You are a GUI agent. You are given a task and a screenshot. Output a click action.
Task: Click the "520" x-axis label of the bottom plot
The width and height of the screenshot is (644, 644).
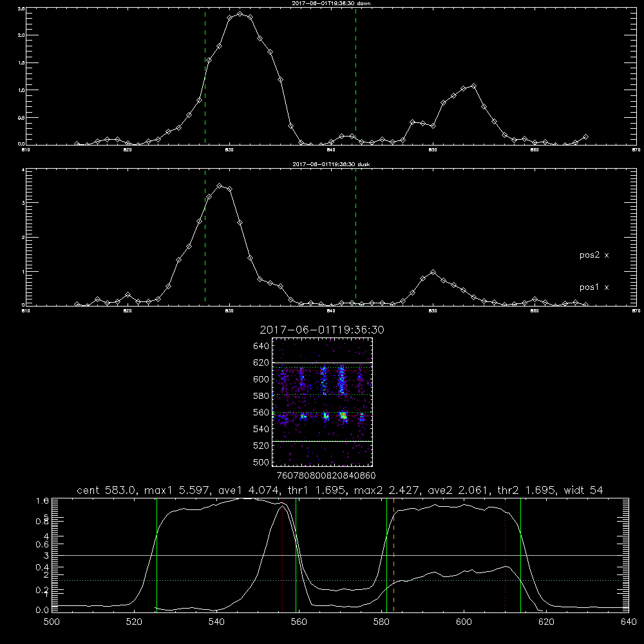coord(134,622)
